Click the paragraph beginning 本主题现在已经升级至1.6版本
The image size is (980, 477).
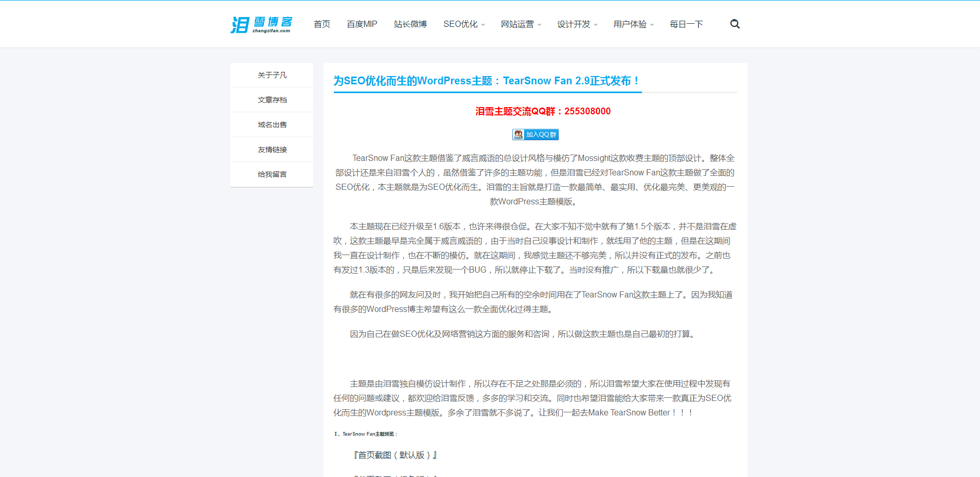coord(535,248)
